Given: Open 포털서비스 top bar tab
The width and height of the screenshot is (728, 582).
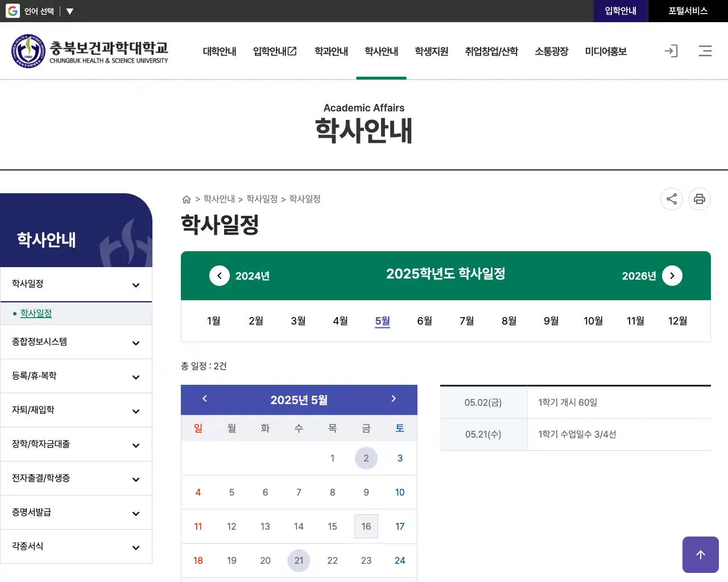Looking at the screenshot, I should (x=688, y=11).
